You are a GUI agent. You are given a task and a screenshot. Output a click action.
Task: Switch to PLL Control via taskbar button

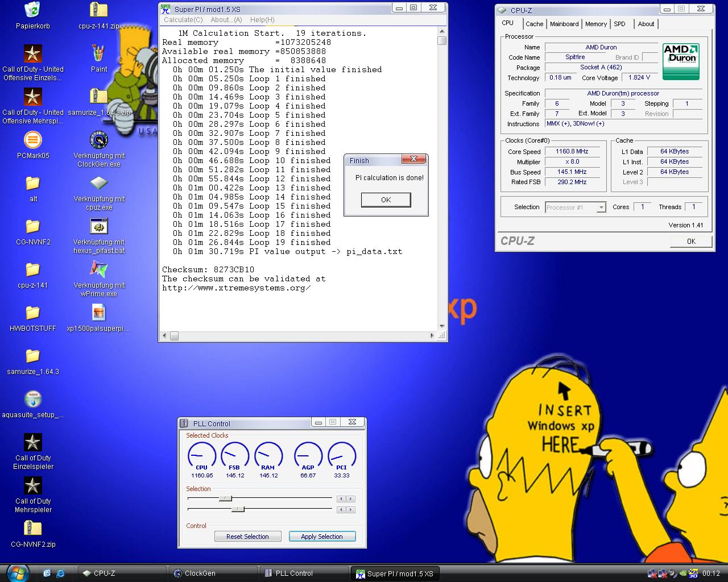point(303,573)
